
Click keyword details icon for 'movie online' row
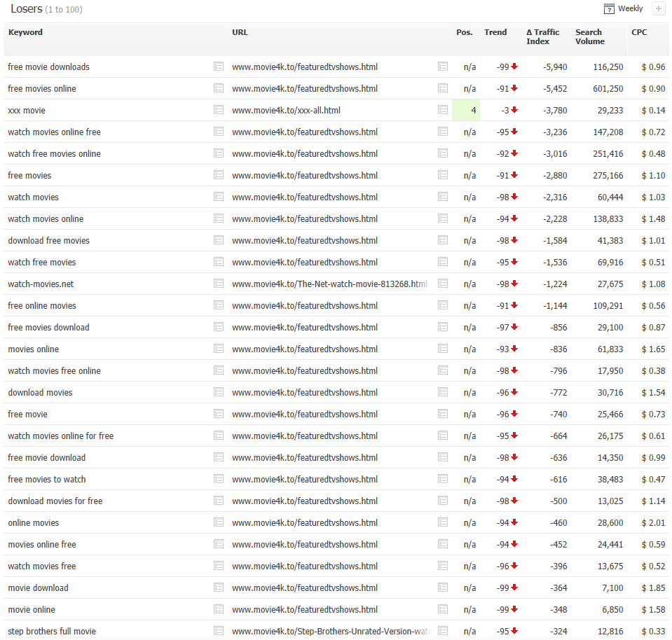pyautogui.click(x=219, y=609)
